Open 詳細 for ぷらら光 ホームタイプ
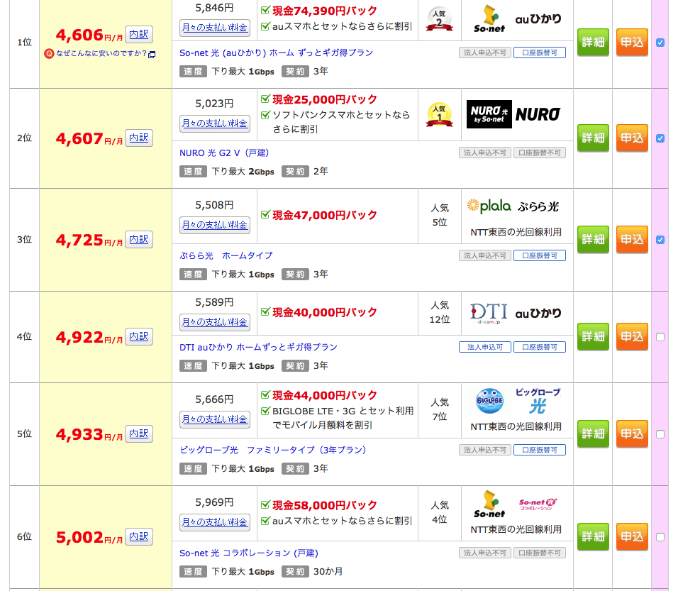 (593, 239)
